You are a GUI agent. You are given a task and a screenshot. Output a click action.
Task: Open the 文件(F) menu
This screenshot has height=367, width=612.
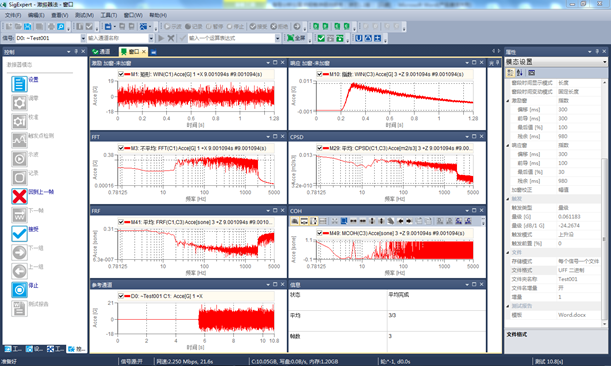pyautogui.click(x=13, y=15)
